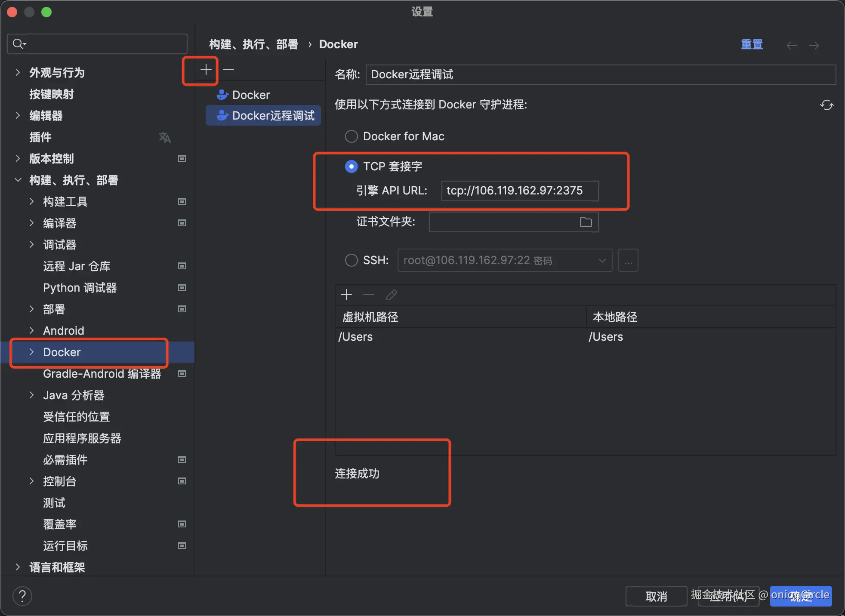Click the 引擎 API URL input field
Image resolution: width=845 pixels, height=616 pixels.
tap(519, 191)
